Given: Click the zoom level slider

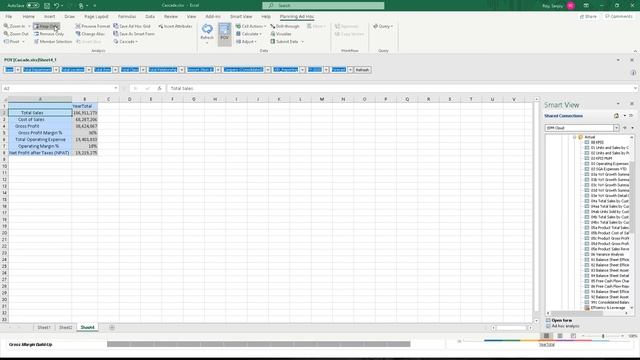Looking at the screenshot, I should [603, 336].
